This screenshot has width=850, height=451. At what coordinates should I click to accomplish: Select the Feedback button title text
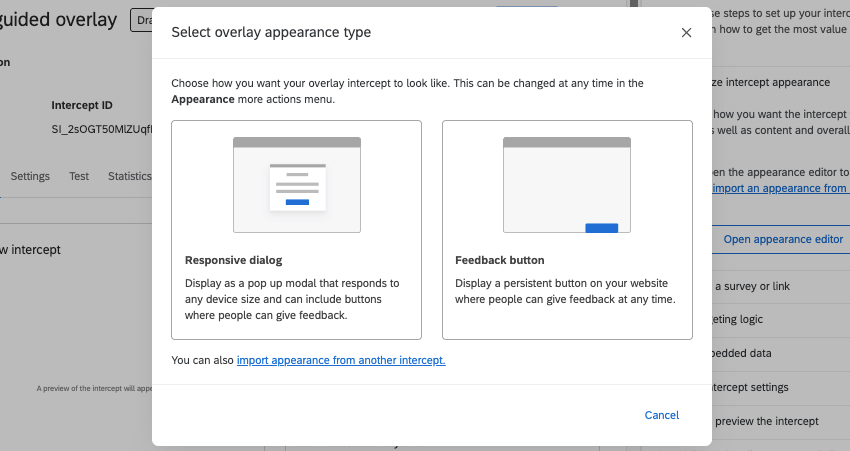pos(499,260)
